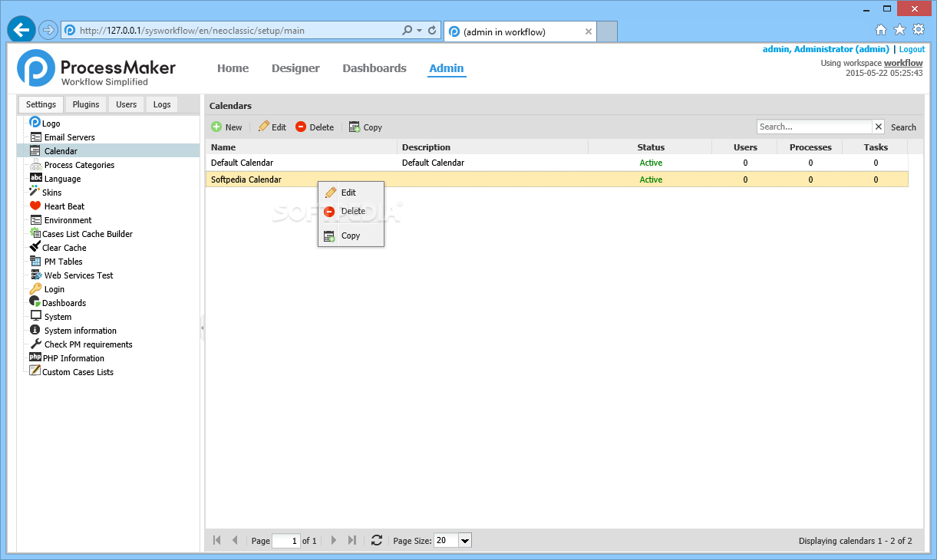Click the green plus New icon
Viewport: 937px width, 560px height.
coord(216,127)
